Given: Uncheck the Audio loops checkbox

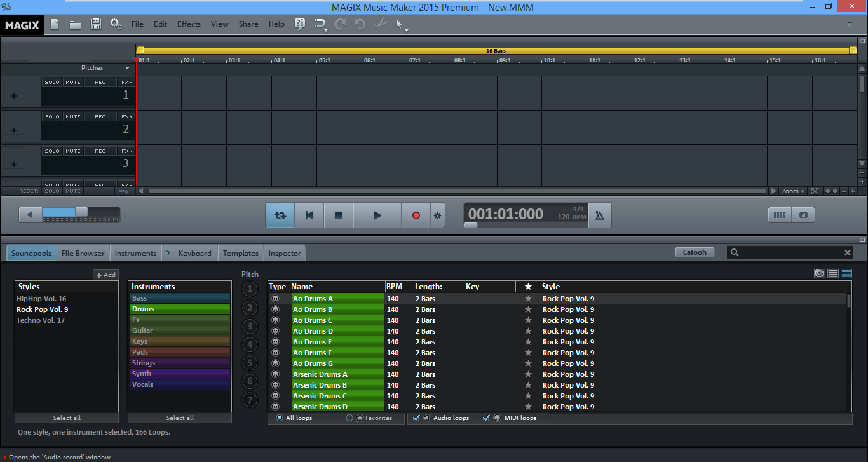Looking at the screenshot, I should [x=416, y=418].
